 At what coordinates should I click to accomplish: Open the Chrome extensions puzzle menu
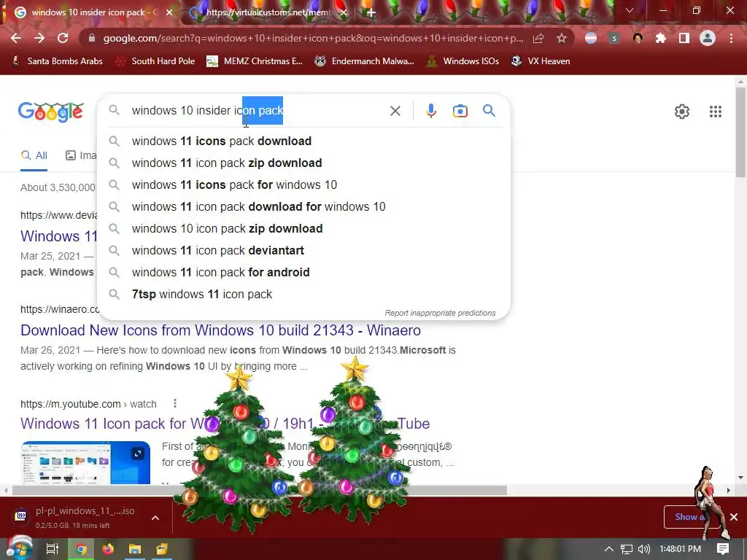pos(660,38)
